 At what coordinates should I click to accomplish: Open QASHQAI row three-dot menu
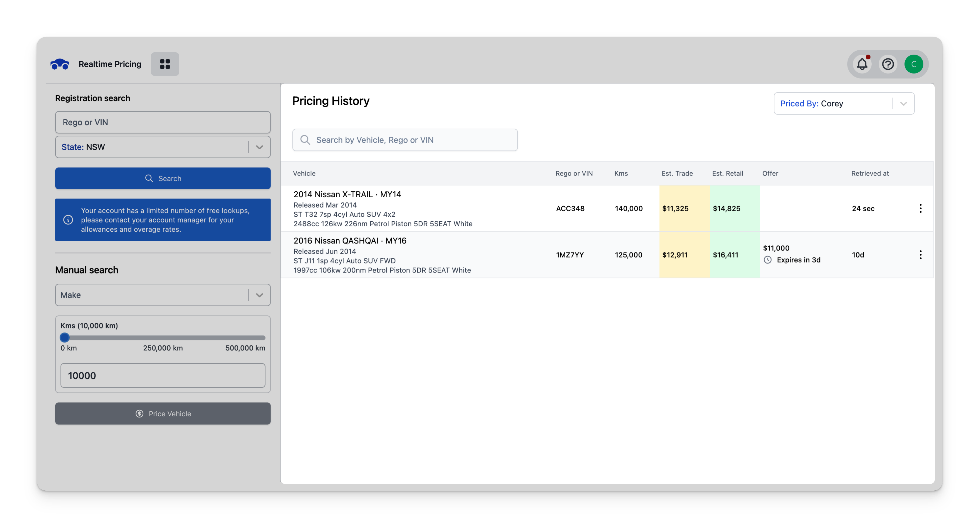[x=920, y=255]
